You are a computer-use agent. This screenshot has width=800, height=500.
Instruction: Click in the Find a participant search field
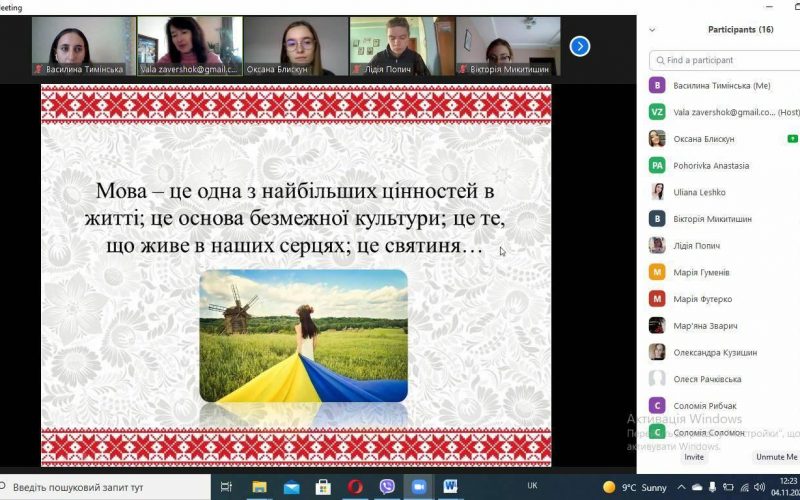(x=725, y=60)
